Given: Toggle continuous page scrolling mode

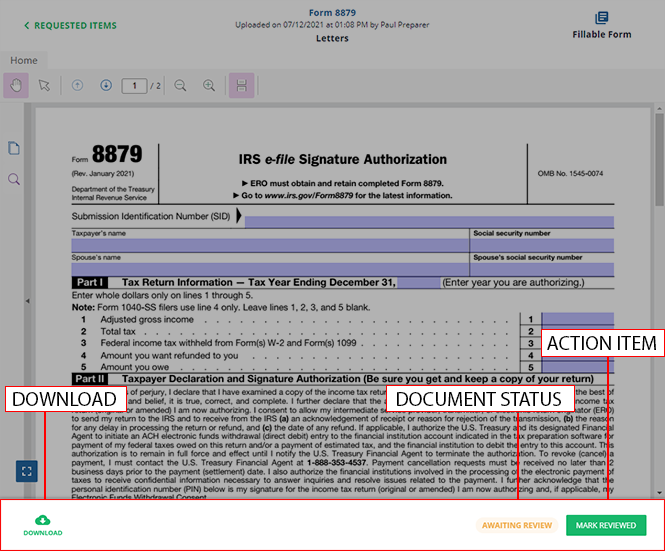Looking at the screenshot, I should (x=242, y=85).
